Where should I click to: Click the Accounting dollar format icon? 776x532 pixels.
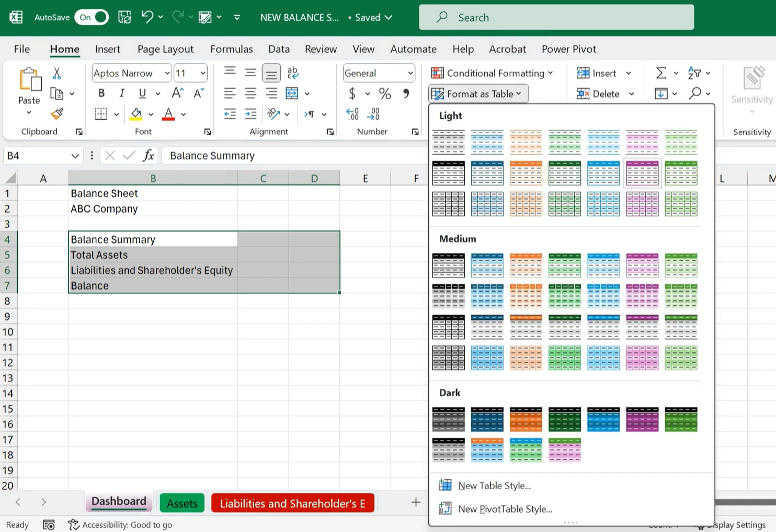pos(352,94)
